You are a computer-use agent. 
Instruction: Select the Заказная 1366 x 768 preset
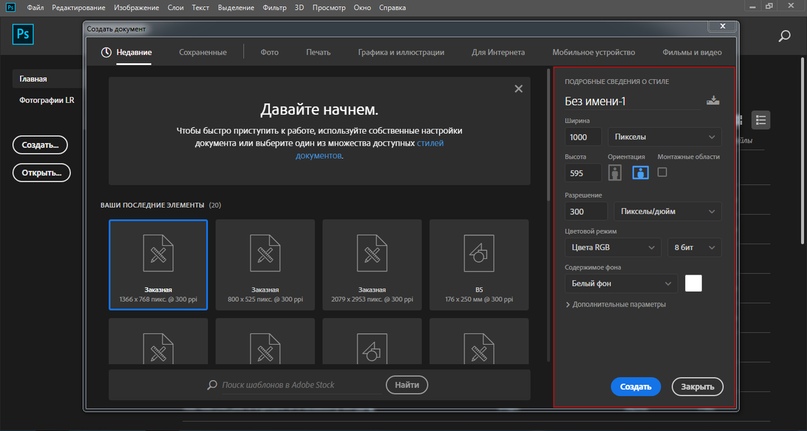(x=158, y=265)
